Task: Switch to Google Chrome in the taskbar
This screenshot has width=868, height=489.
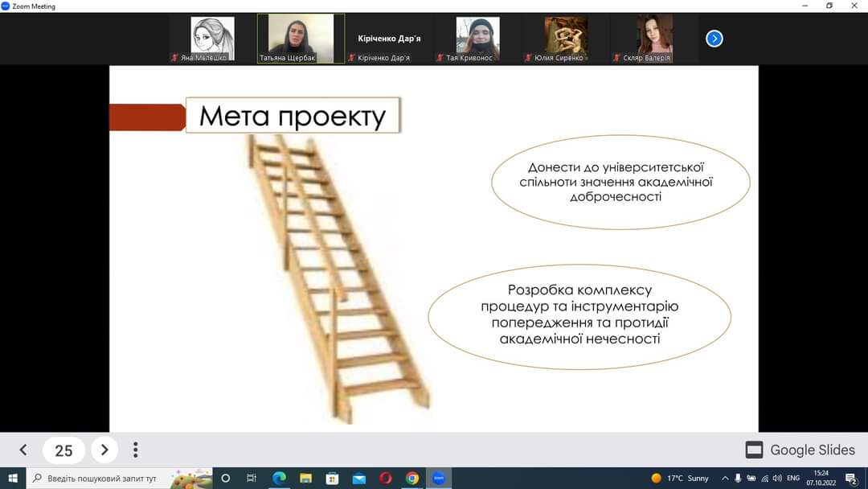Action: pyautogui.click(x=411, y=478)
